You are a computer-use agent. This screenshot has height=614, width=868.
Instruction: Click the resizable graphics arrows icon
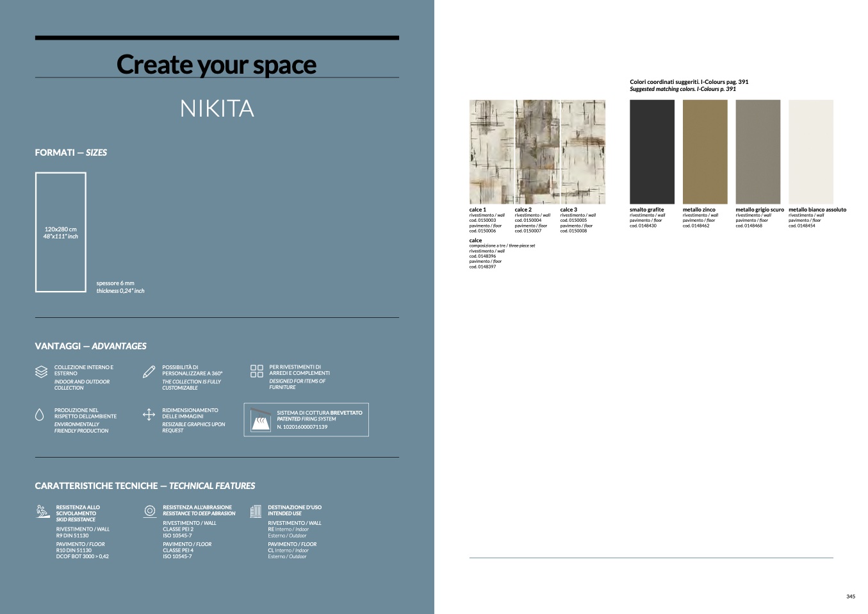[x=149, y=415]
